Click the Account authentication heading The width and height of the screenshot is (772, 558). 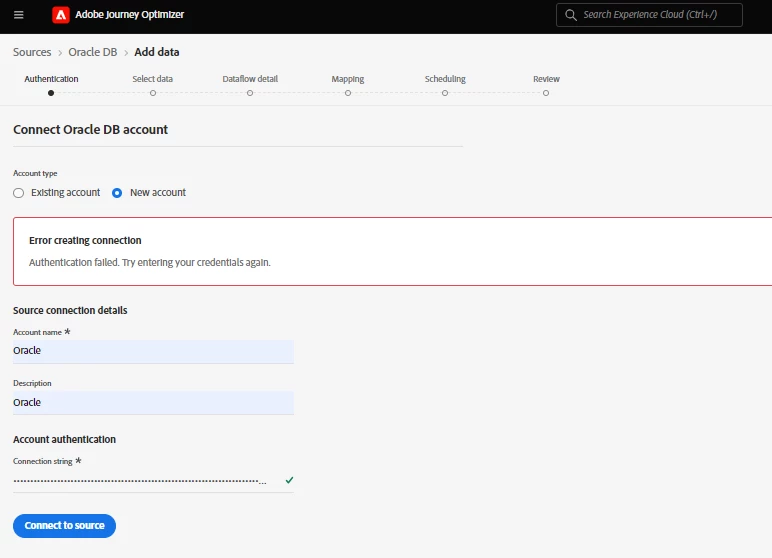point(64,439)
